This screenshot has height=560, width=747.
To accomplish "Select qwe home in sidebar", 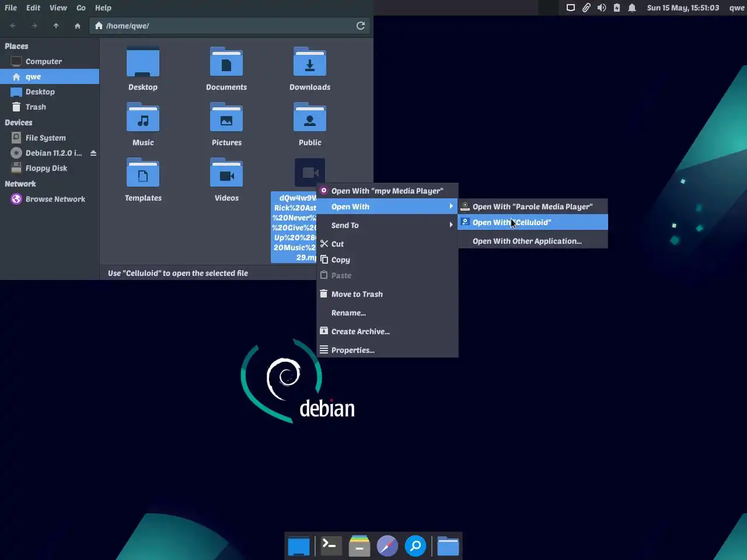I will (x=50, y=76).
